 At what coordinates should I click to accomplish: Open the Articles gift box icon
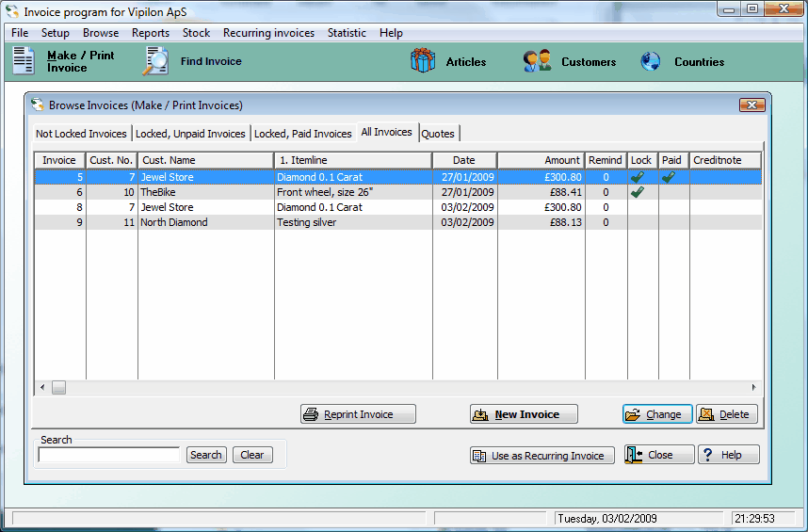[x=423, y=61]
